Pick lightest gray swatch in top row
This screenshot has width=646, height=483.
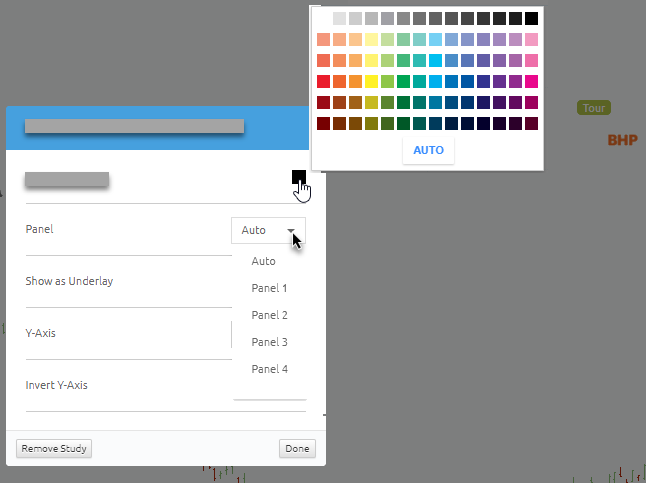pyautogui.click(x=339, y=19)
